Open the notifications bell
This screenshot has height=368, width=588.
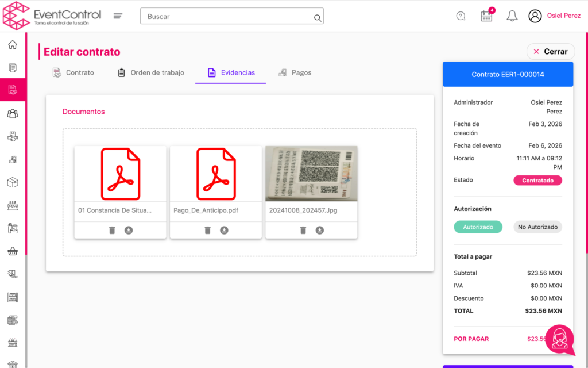point(512,16)
